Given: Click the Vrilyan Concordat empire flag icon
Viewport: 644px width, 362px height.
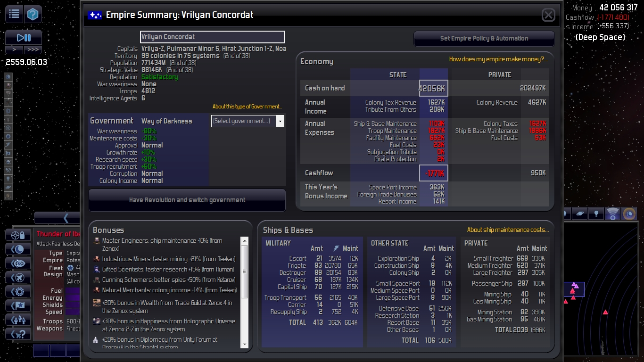Looking at the screenshot, I should [x=95, y=15].
